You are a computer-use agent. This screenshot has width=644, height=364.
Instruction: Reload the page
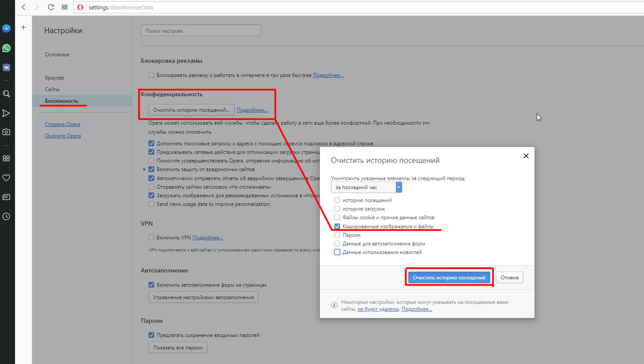(x=51, y=7)
